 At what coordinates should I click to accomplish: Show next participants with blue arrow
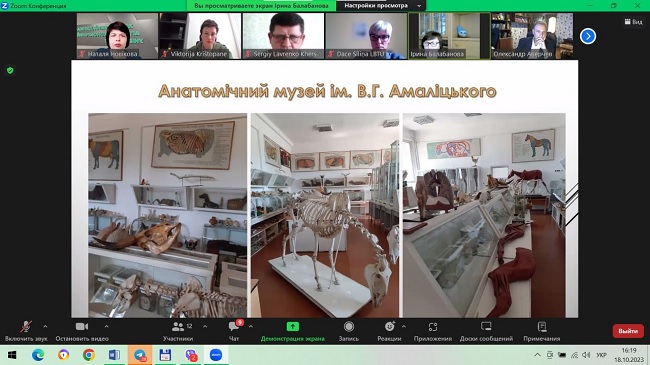click(x=588, y=36)
